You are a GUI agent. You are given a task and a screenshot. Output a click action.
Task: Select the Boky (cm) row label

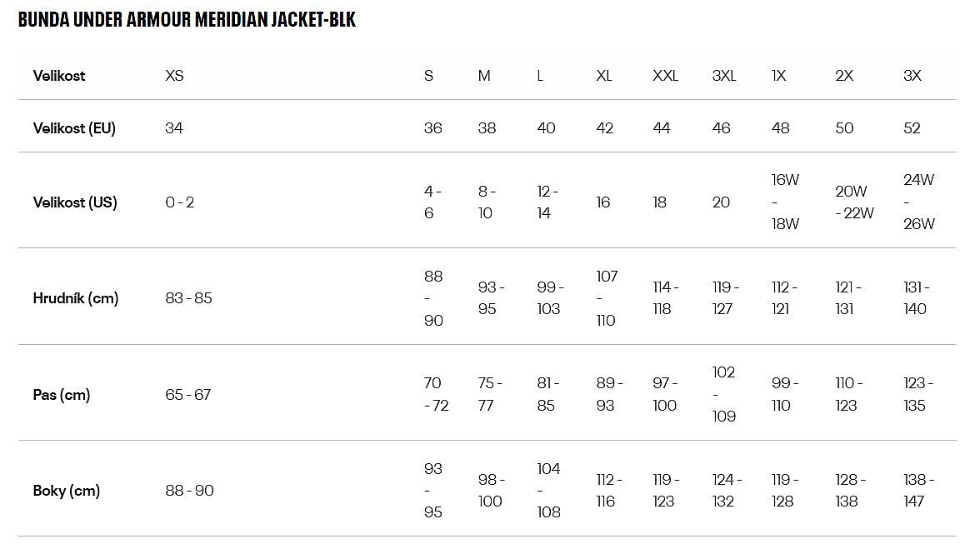tap(67, 491)
